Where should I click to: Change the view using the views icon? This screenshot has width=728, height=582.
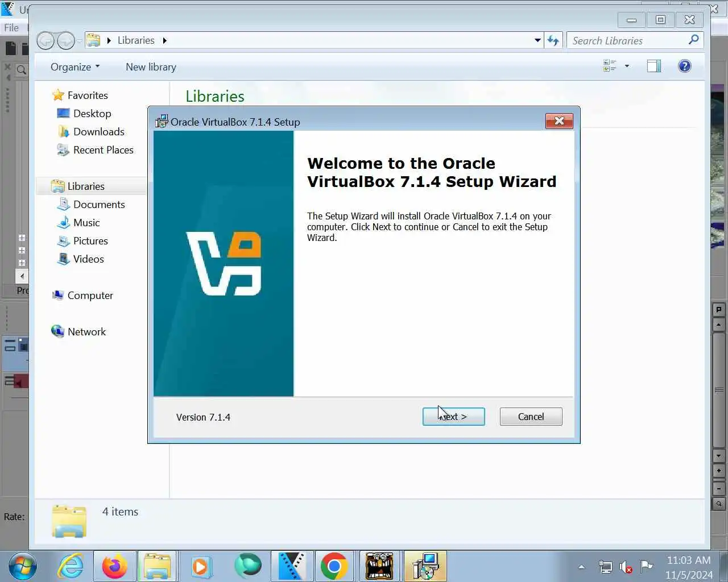[x=610, y=66]
